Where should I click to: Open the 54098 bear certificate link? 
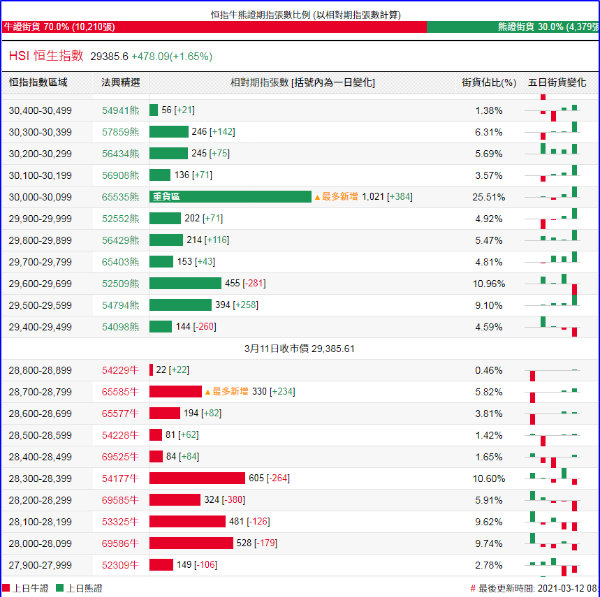coord(121,327)
